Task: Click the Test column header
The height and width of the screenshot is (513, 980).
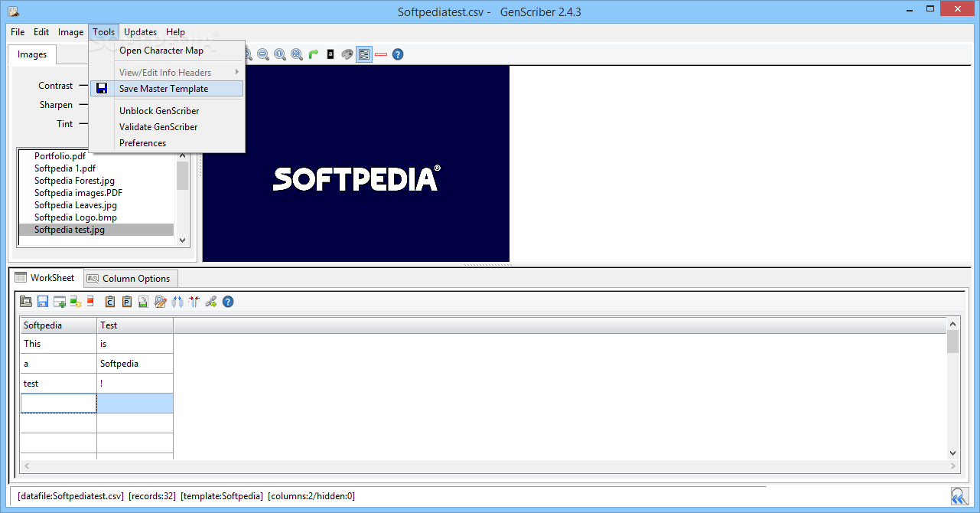Action: click(x=135, y=325)
